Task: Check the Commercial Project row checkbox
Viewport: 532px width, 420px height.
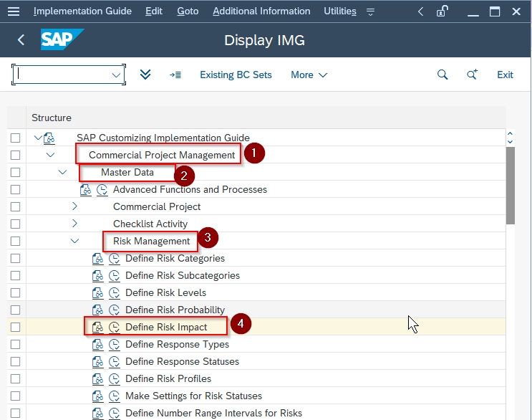Action: 15,206
